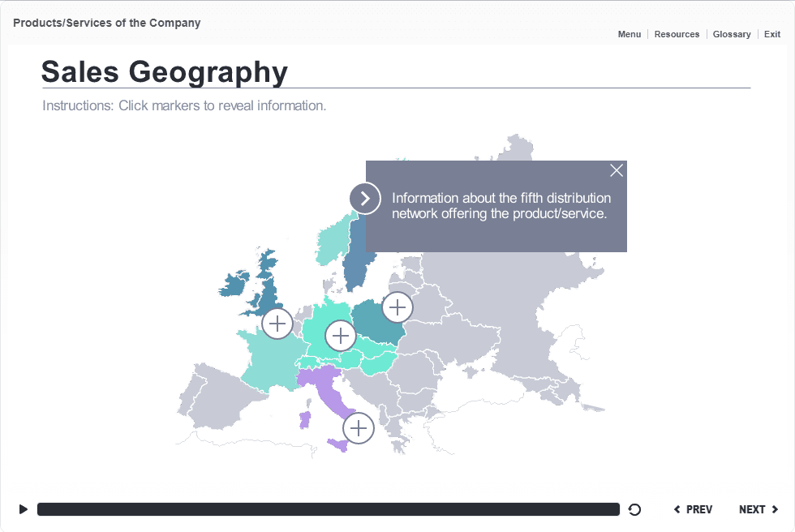Exit the course
795x532 pixels.
tap(771, 34)
